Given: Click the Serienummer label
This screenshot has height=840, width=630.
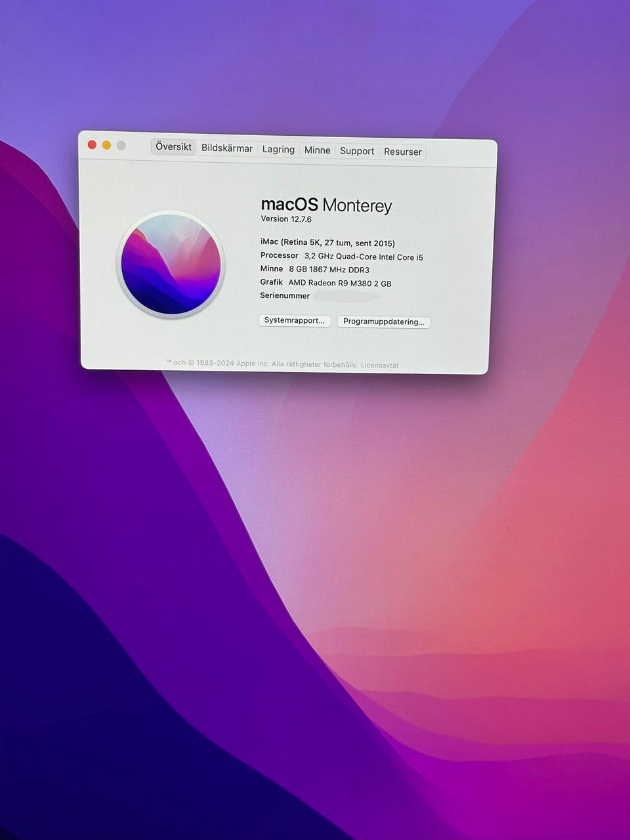Looking at the screenshot, I should pyautogui.click(x=285, y=296).
